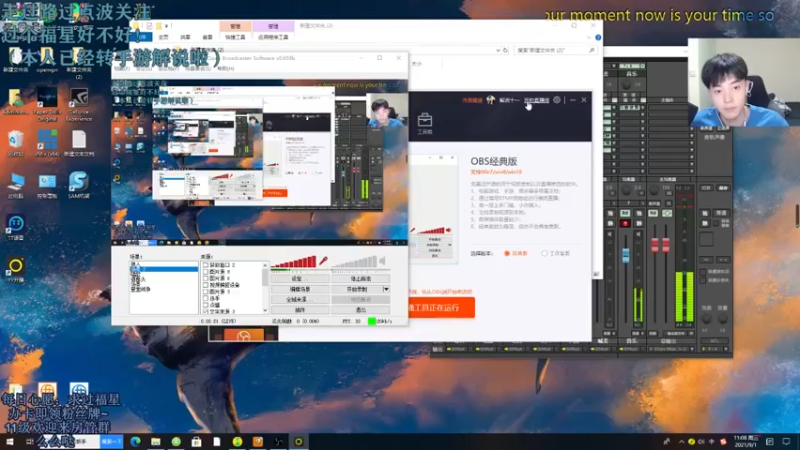This screenshot has width=800, height=450.
Task: Open the YY开播 desktop shortcut
Action: click(16, 270)
